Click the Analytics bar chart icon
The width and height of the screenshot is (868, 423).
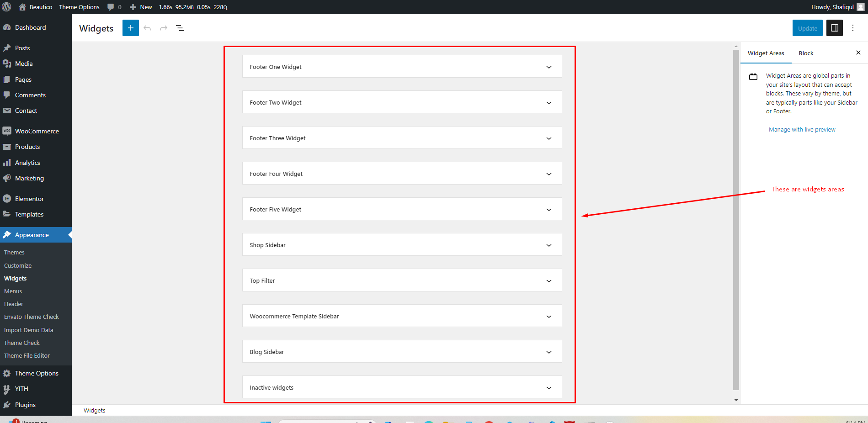[7, 163]
